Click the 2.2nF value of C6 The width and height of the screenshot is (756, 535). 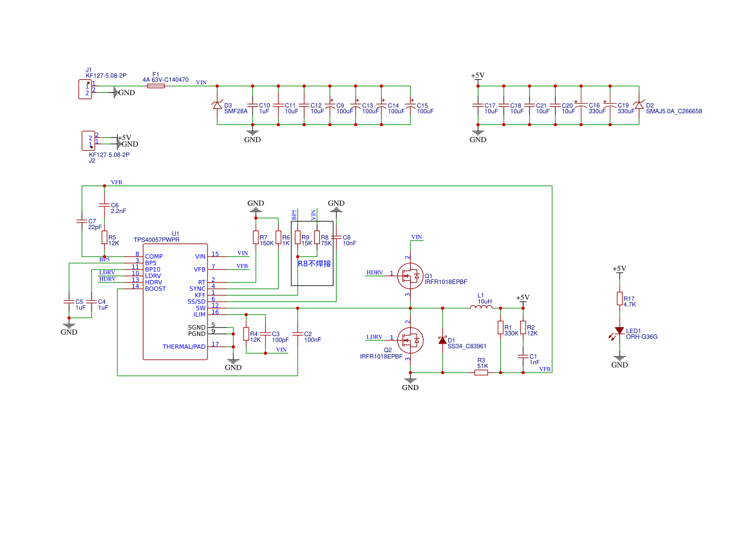click(x=118, y=211)
